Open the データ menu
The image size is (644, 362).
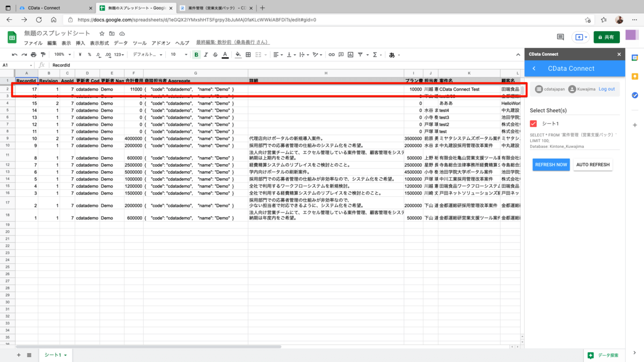[x=121, y=43]
